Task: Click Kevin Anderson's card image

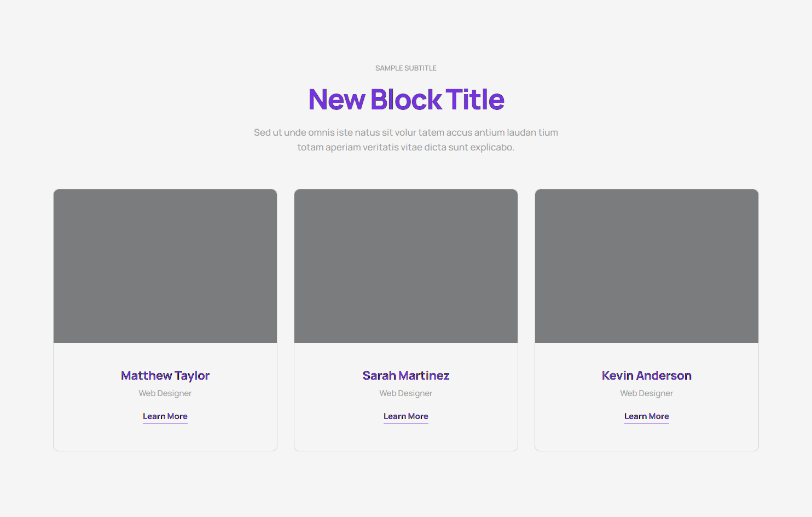Action: click(x=647, y=266)
